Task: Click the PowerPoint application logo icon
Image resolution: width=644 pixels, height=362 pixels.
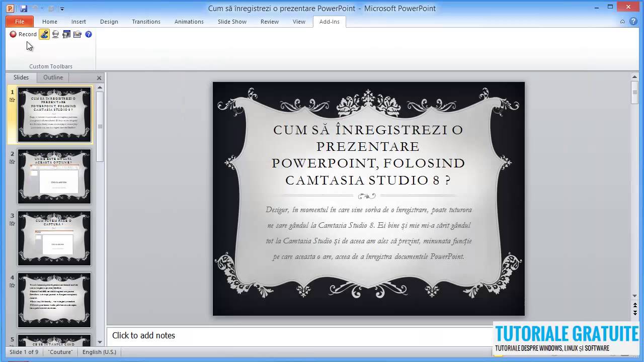Action: pyautogui.click(x=10, y=9)
